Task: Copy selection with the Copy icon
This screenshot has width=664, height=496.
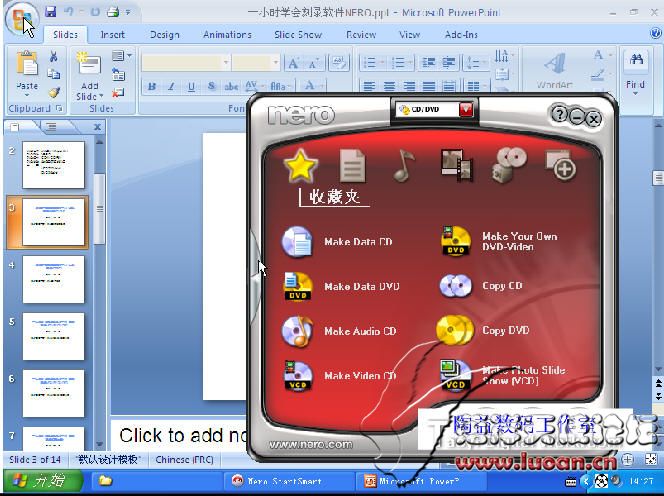Action: coord(53,74)
